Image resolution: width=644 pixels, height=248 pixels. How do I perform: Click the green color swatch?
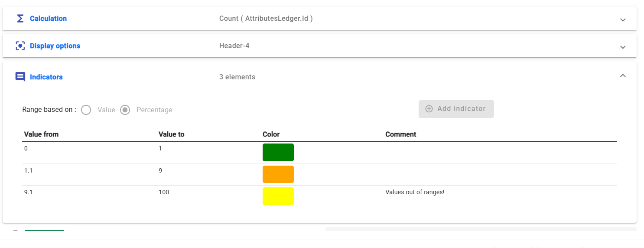pos(278,153)
